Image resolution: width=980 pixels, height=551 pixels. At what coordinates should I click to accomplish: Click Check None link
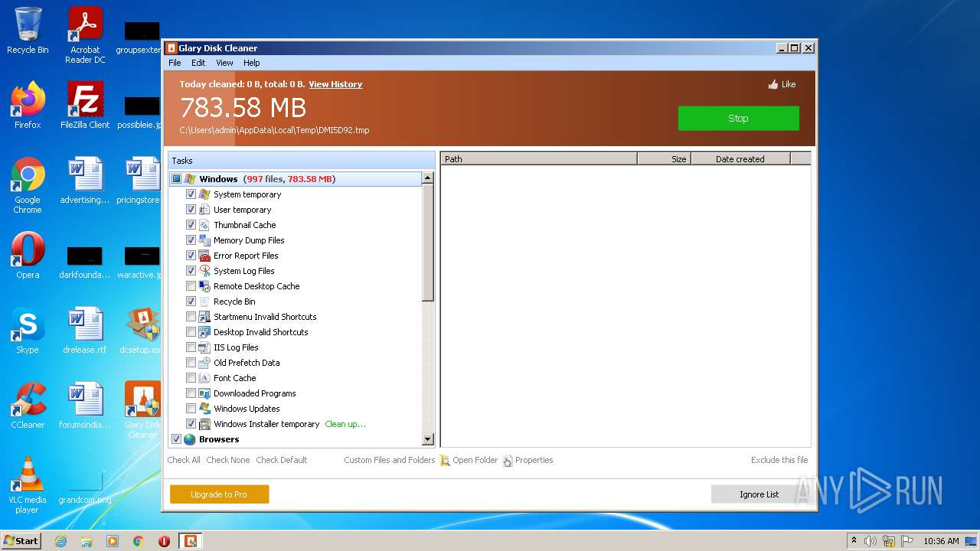(x=228, y=460)
